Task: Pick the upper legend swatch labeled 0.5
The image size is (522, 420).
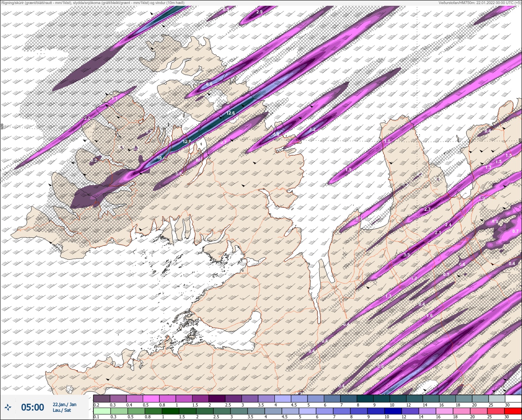Action: point(151,398)
